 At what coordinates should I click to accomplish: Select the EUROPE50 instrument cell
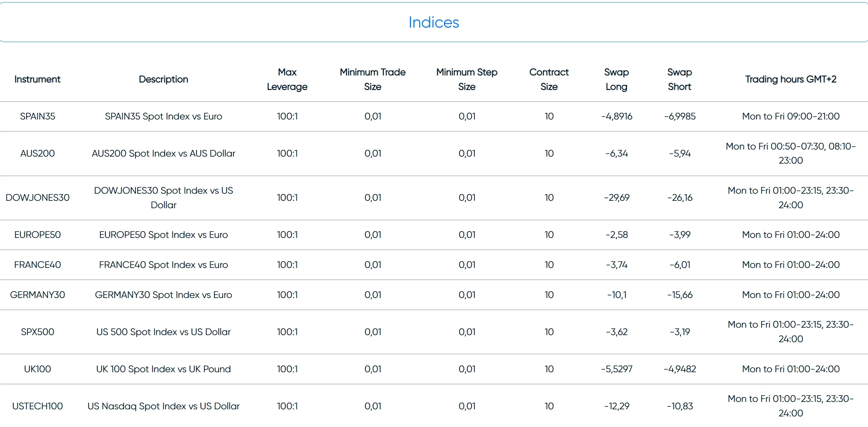pos(37,235)
